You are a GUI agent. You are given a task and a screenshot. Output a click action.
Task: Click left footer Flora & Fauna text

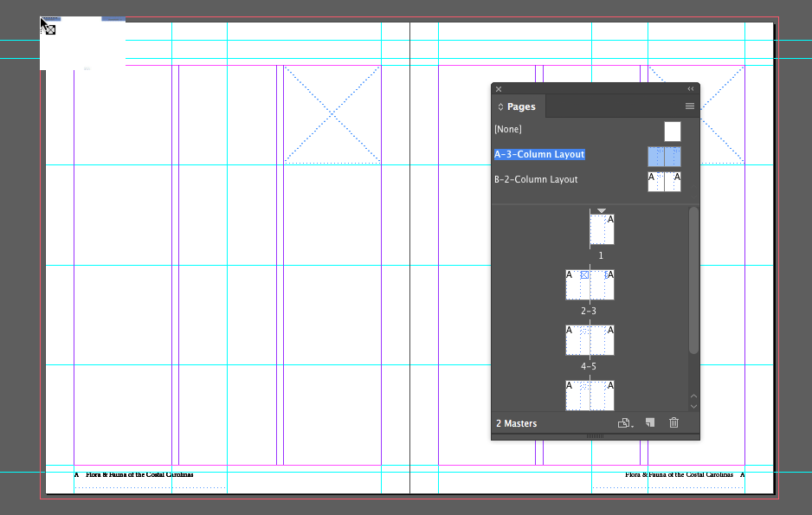click(x=139, y=474)
